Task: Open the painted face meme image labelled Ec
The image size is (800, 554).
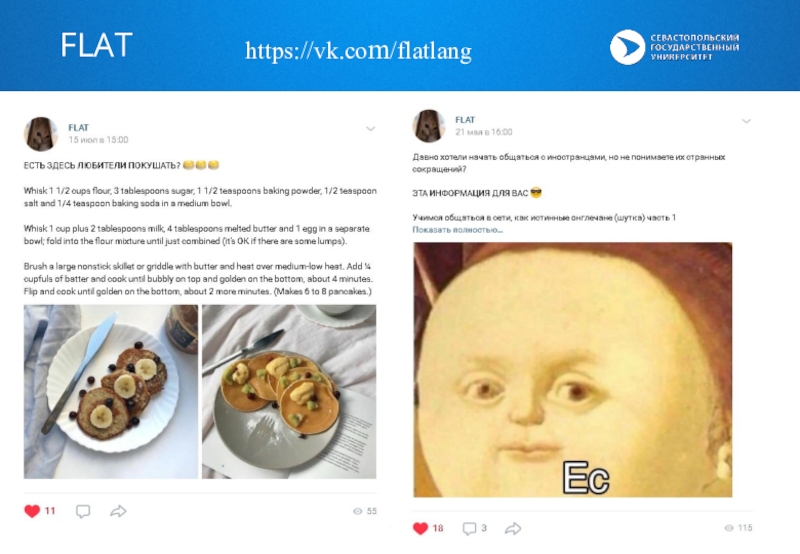Action: point(572,370)
